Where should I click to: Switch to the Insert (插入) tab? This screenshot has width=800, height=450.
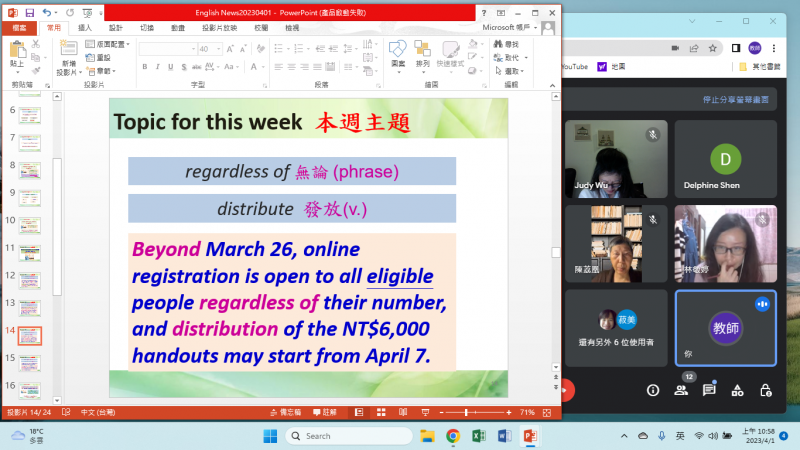point(85,28)
